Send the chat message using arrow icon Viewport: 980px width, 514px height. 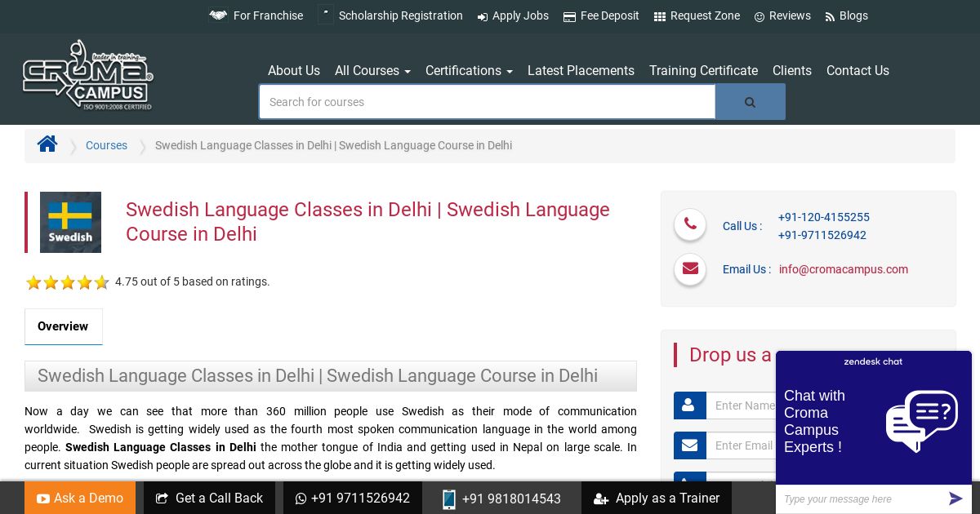(x=955, y=498)
